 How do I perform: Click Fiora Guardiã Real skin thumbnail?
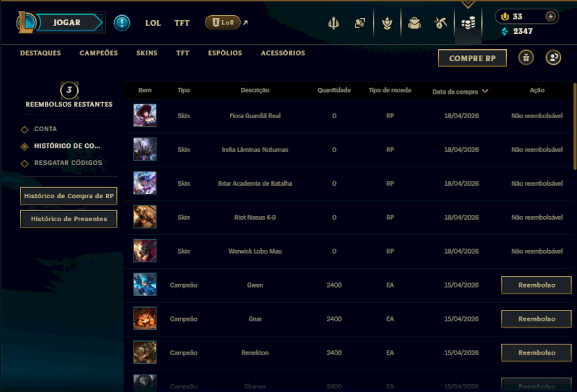click(x=145, y=115)
